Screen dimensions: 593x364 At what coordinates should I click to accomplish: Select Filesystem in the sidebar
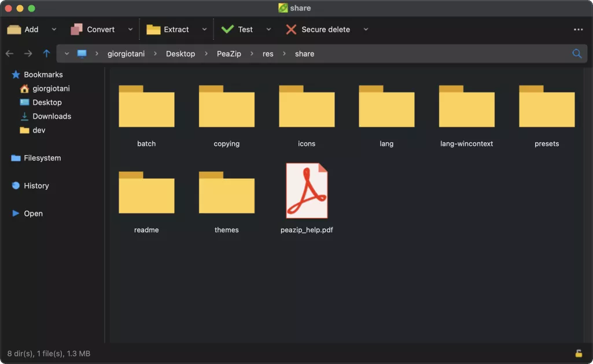click(36, 158)
